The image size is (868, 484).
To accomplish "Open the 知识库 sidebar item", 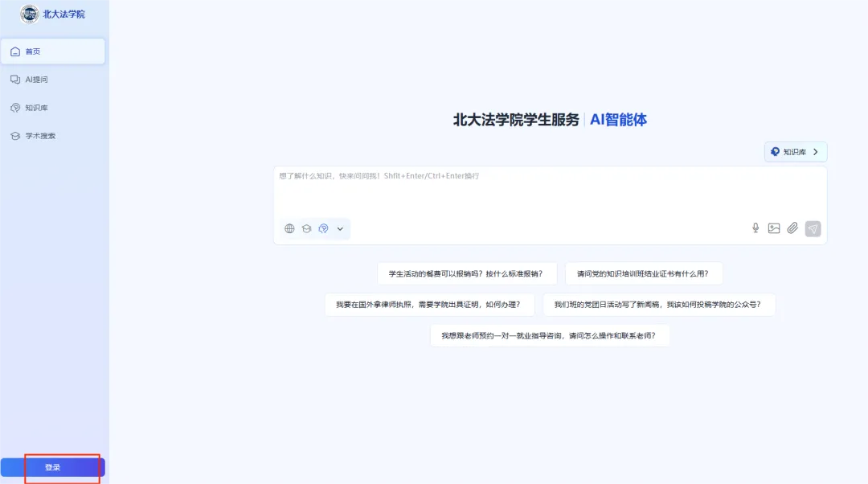I will [x=52, y=108].
